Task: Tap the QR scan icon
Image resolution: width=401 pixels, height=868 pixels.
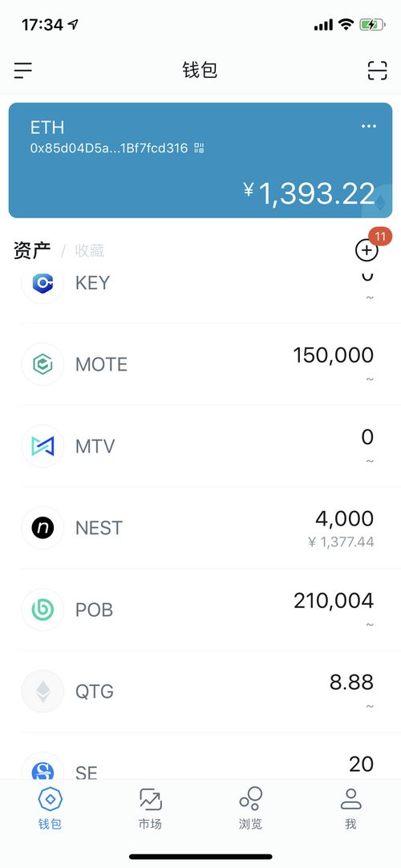Action: point(377,71)
